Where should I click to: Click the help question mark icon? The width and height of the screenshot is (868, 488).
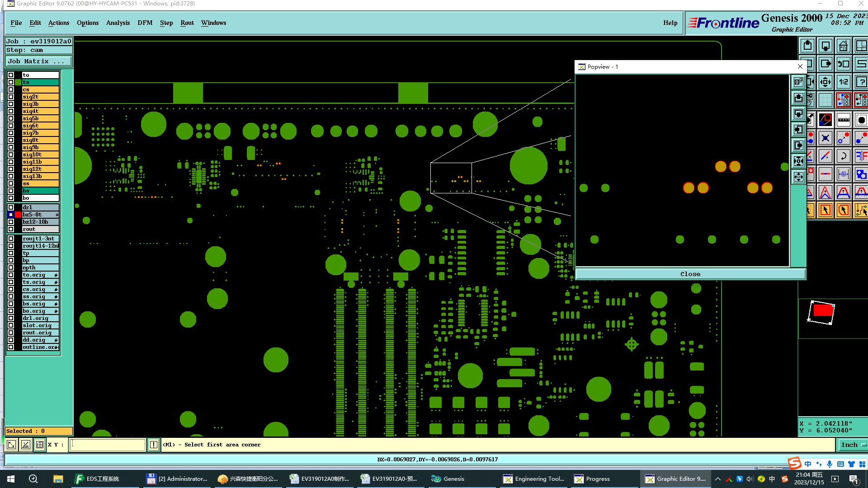[x=861, y=82]
